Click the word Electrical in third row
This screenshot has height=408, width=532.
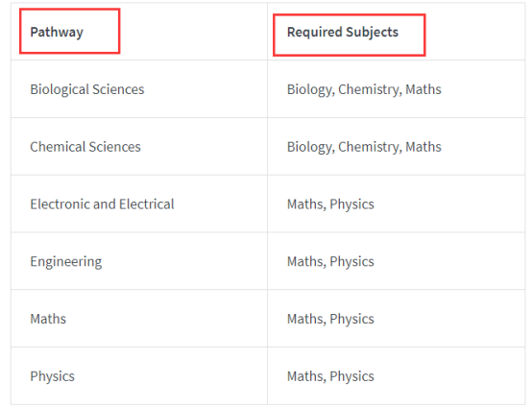[147, 204]
